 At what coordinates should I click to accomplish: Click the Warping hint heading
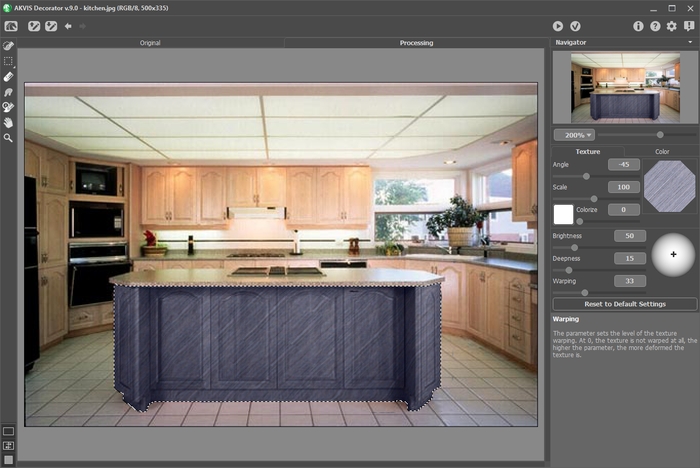566,319
